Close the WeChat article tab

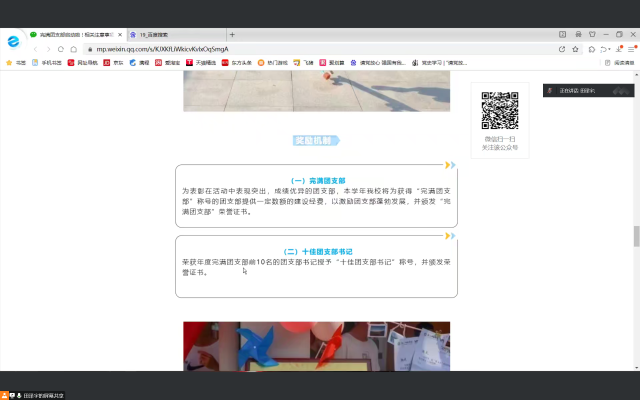point(120,35)
